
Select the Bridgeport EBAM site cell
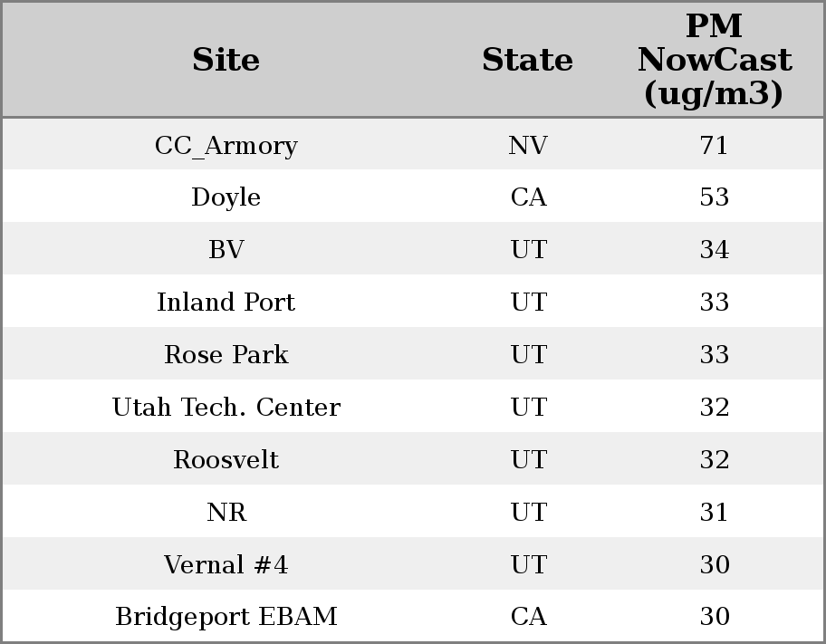[x=226, y=617]
